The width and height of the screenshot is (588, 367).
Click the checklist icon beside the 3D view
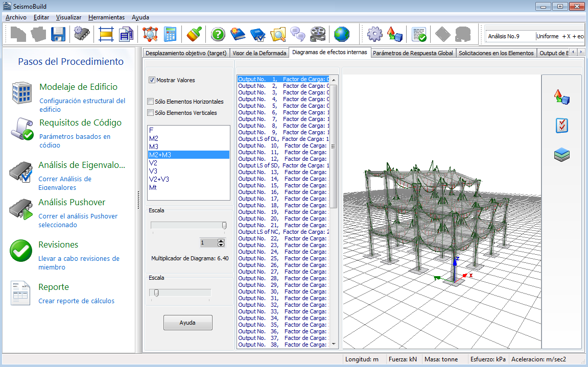[561, 126]
